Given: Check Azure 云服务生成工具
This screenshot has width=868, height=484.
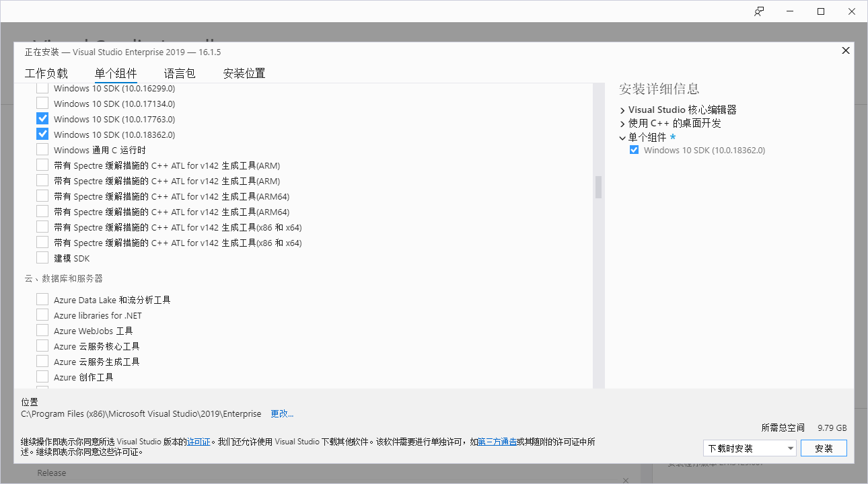Looking at the screenshot, I should tap(42, 362).
